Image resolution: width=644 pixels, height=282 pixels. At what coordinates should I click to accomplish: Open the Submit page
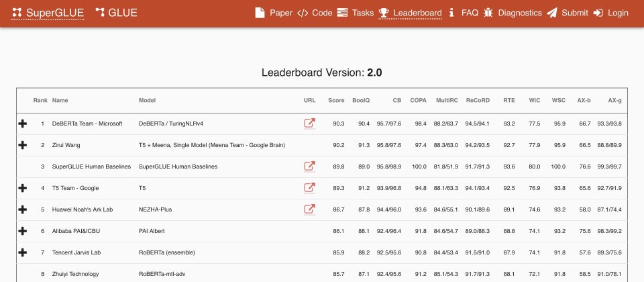(x=568, y=13)
